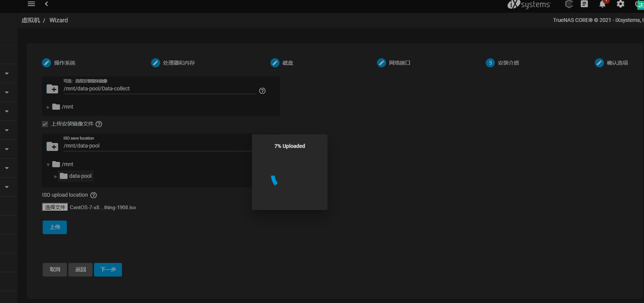Viewport: 644px width, 303px height.
Task: Show alerts via bell icon
Action: 602,4
